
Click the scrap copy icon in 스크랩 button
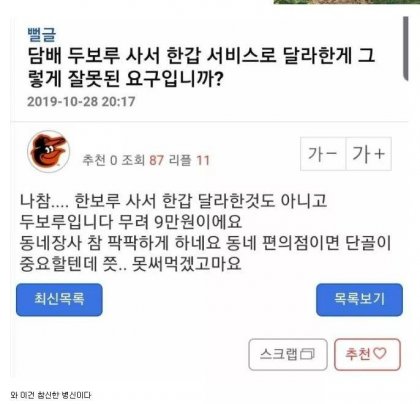point(307,354)
